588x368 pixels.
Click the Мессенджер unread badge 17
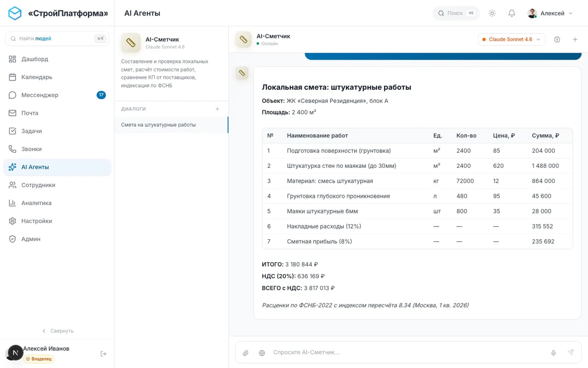coord(101,95)
